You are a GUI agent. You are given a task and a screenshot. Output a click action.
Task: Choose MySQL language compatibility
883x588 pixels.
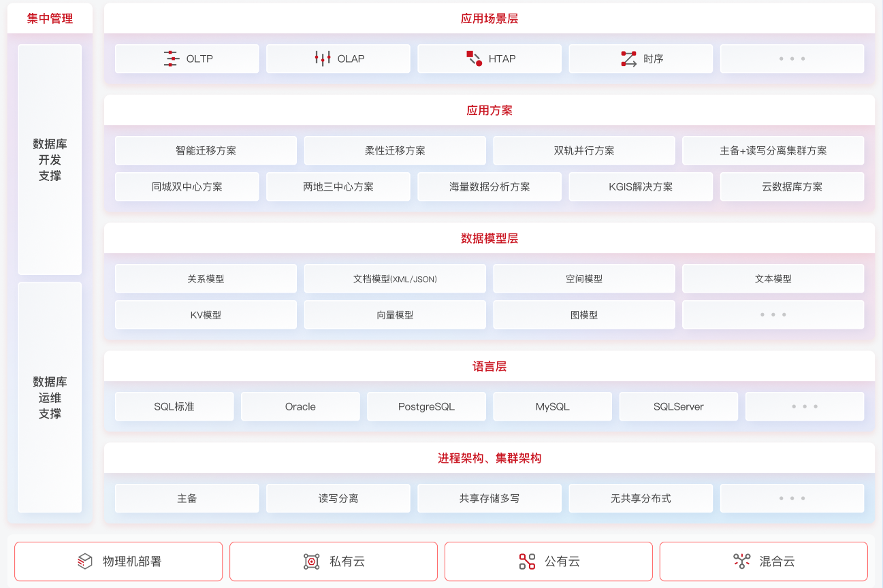point(552,406)
